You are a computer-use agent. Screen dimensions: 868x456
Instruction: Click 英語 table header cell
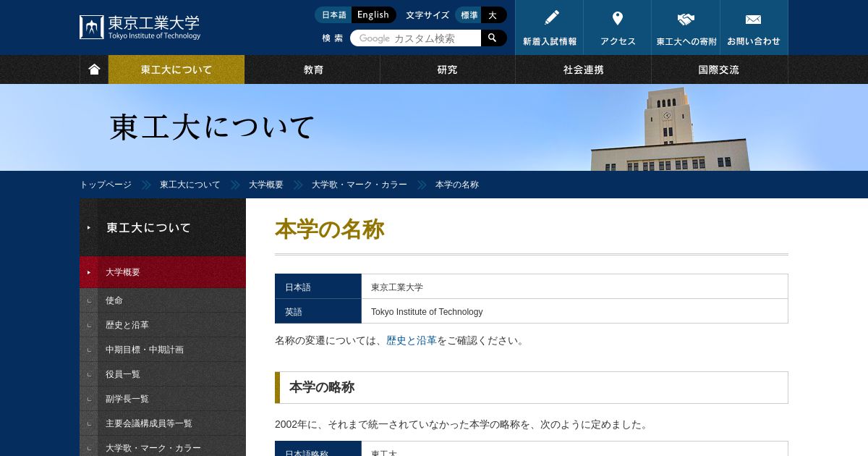coord(318,311)
